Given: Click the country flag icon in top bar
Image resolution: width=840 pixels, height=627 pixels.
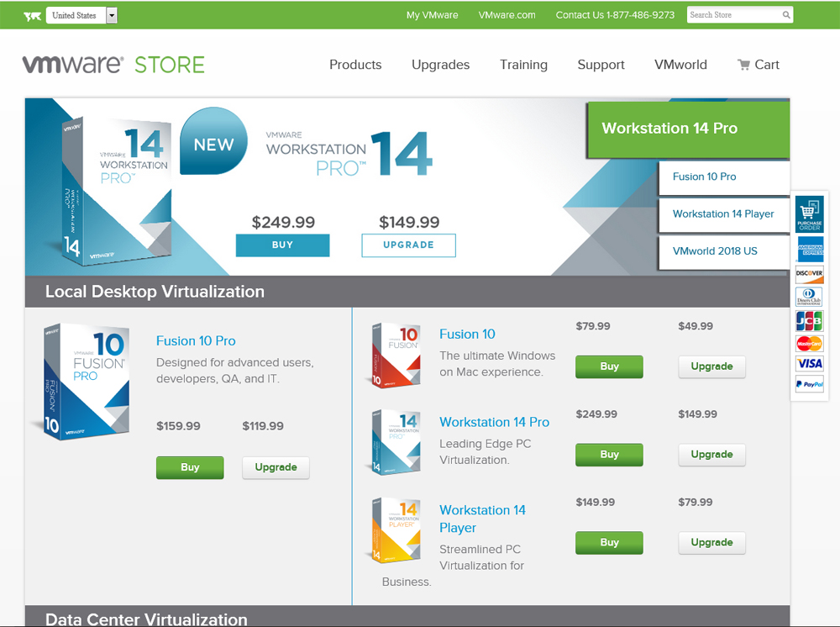Looking at the screenshot, I should click(33, 15).
